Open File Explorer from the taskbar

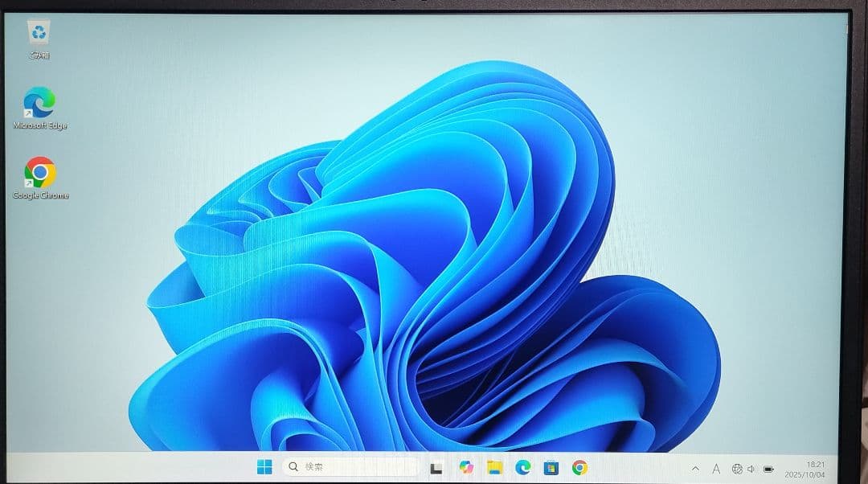(x=495, y=468)
